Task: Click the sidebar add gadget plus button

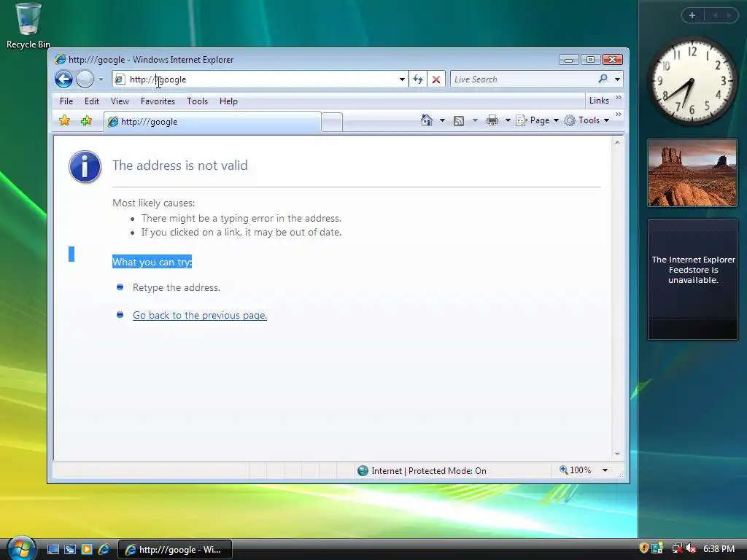Action: click(692, 15)
